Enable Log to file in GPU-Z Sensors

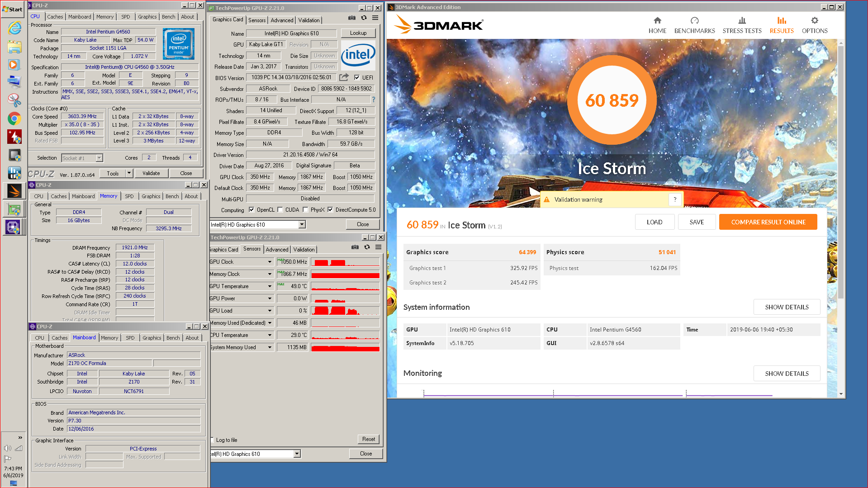[x=212, y=440]
